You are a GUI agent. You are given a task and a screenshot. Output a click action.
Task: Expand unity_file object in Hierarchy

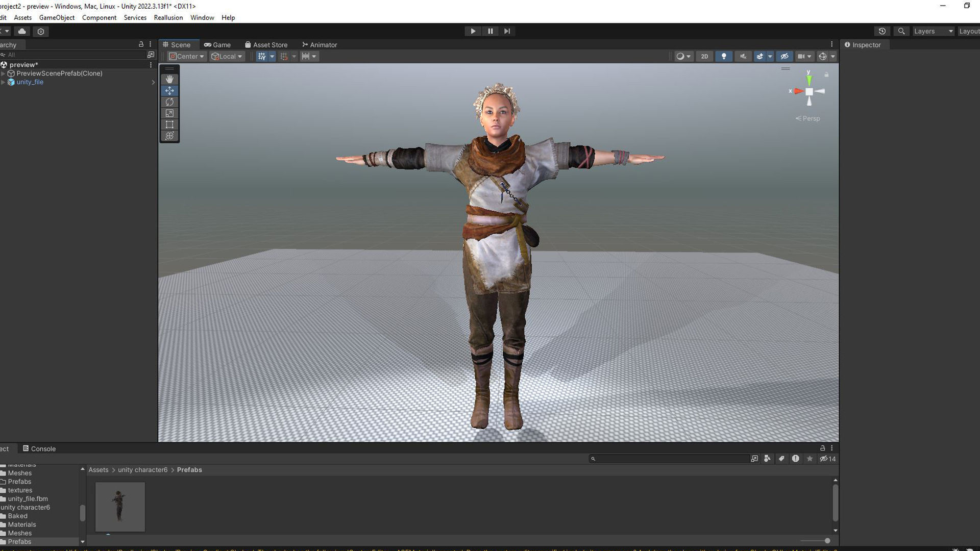3,82
